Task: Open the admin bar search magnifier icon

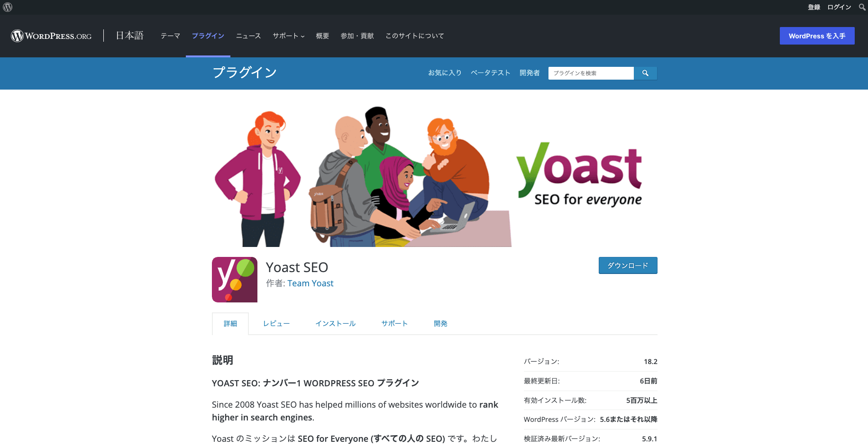Action: pos(862,7)
